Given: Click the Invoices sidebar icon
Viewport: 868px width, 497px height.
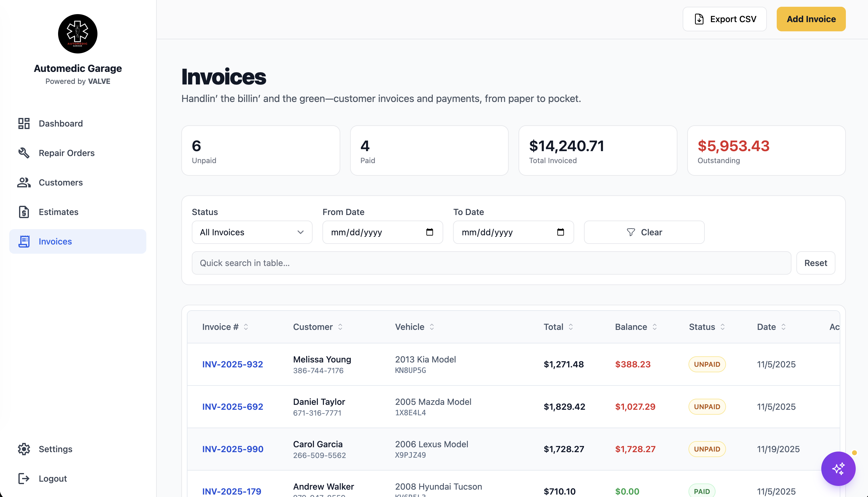Looking at the screenshot, I should (x=23, y=241).
